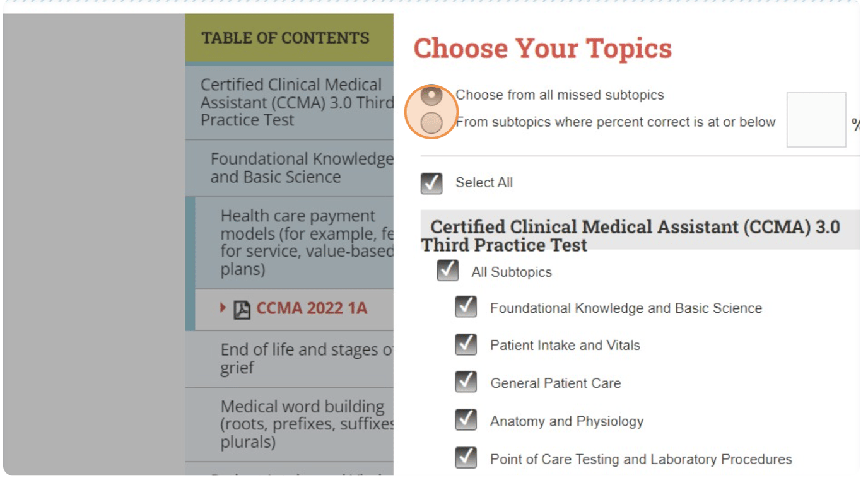
Task: Open End of life and stages item
Action: (303, 358)
